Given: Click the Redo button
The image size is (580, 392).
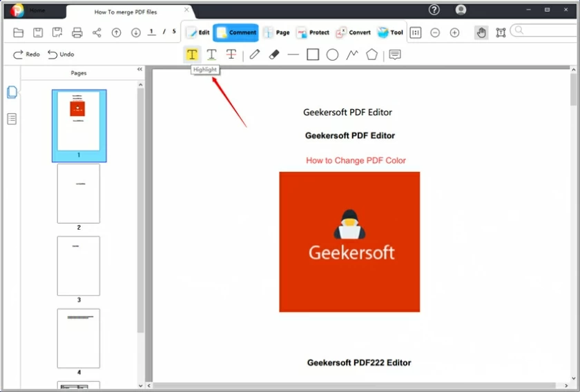Looking at the screenshot, I should pos(26,55).
